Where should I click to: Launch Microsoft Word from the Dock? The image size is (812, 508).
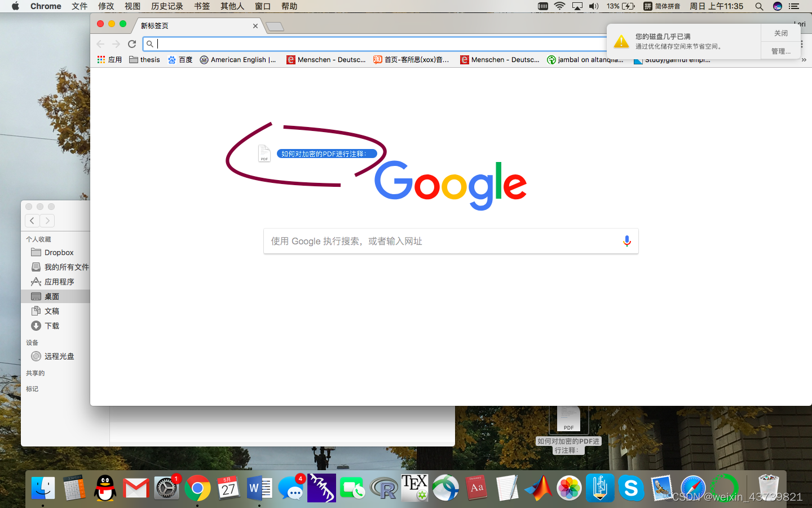click(259, 488)
